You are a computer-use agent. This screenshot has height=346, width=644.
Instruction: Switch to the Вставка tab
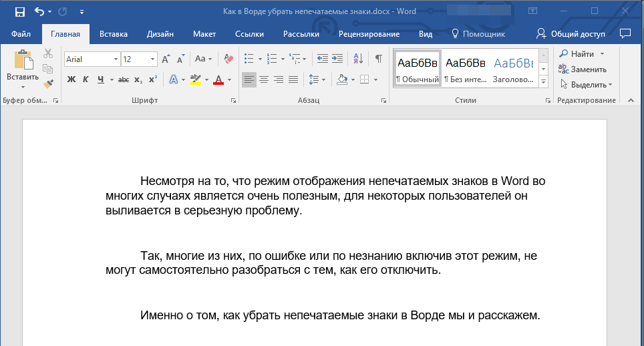coord(114,33)
